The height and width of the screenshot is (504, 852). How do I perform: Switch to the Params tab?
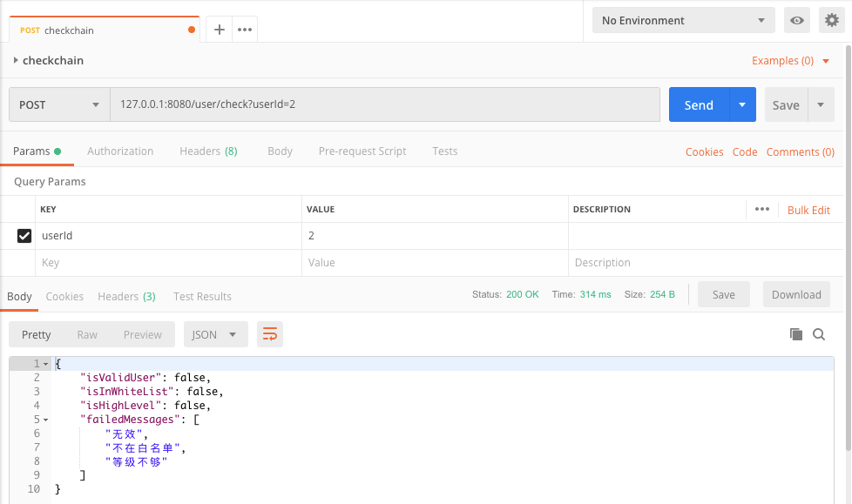(x=37, y=151)
